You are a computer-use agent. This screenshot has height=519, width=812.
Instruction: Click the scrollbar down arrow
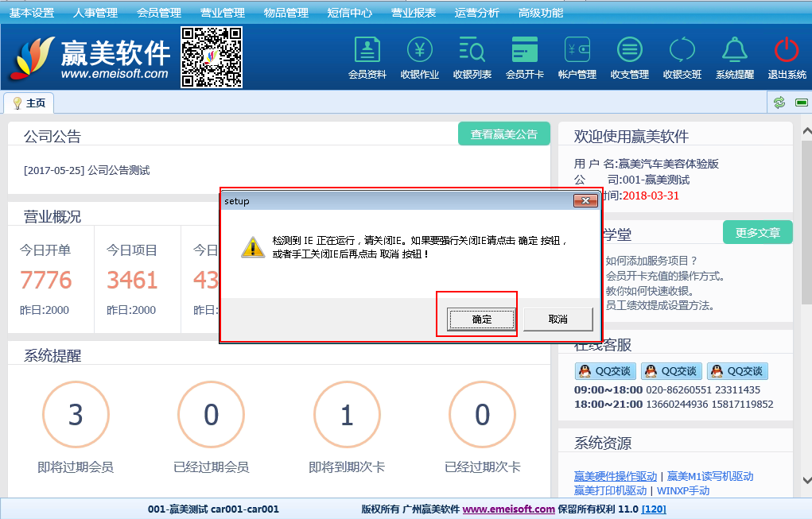click(x=806, y=480)
